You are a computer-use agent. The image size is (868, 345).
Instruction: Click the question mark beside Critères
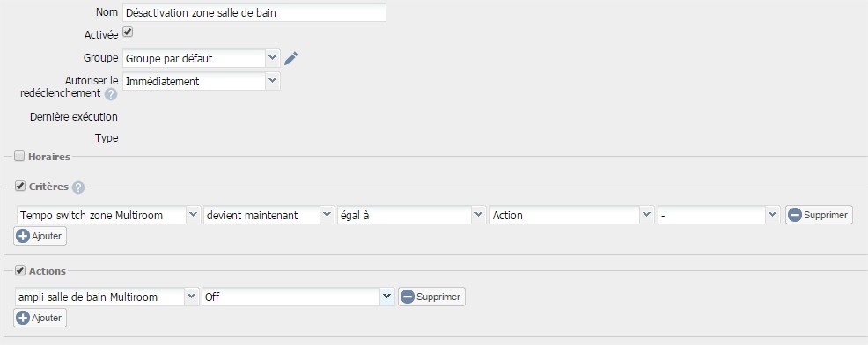(78, 187)
